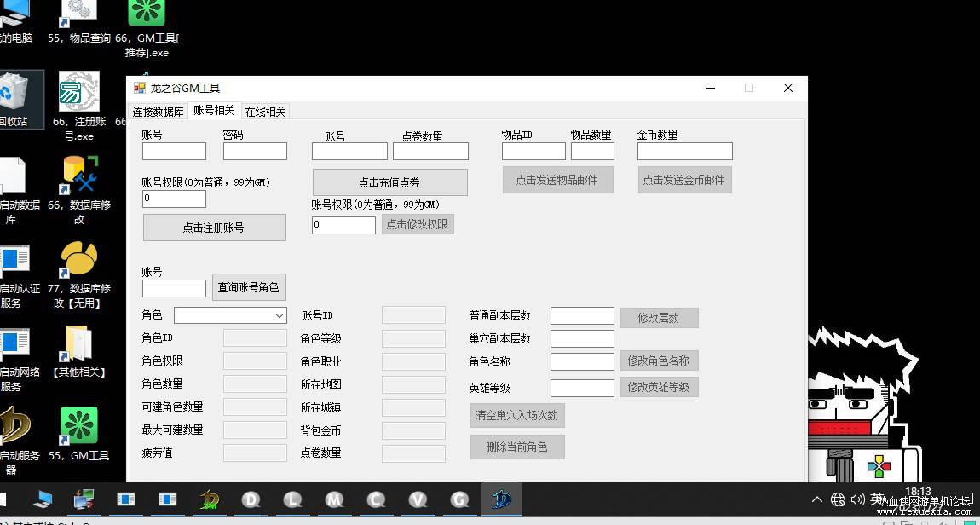Select the taskbar item with letter M
The height and width of the screenshot is (525, 980).
pos(334,499)
